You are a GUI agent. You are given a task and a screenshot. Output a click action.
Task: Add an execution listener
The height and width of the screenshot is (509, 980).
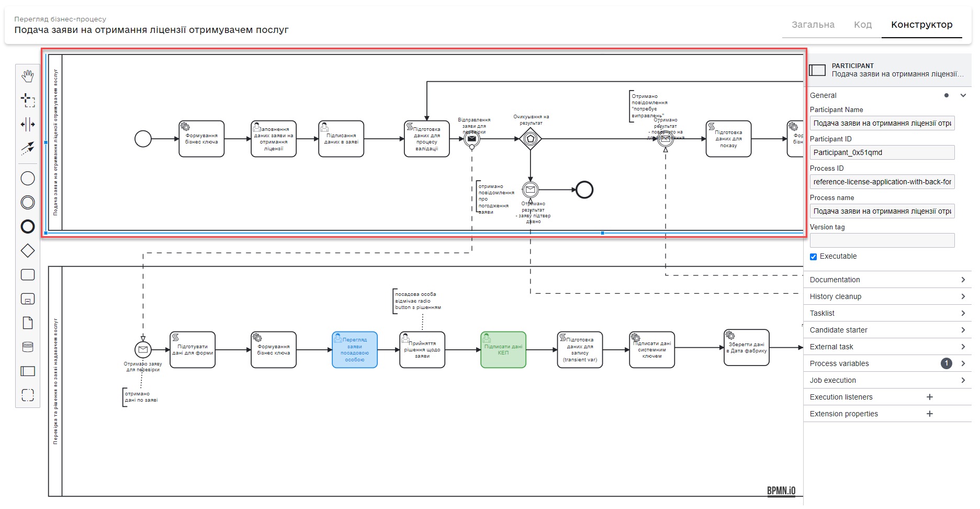(x=930, y=397)
